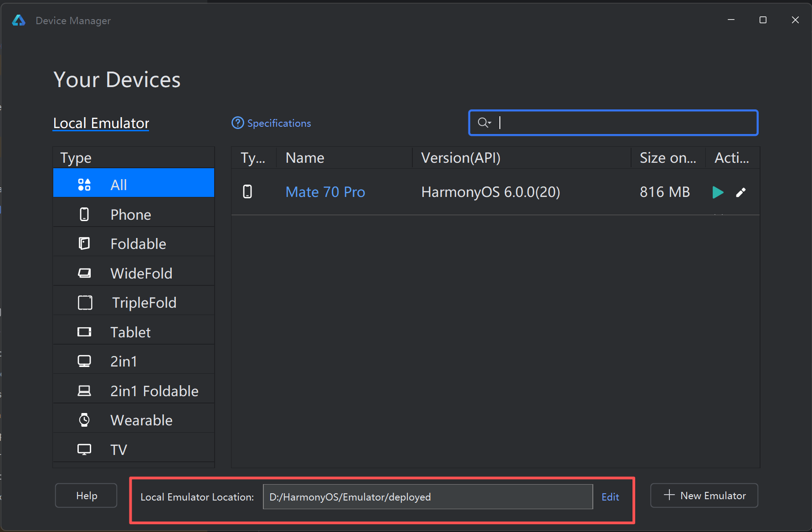Screen dimensions: 812x532
Task: Open the Specifications link
Action: click(279, 123)
